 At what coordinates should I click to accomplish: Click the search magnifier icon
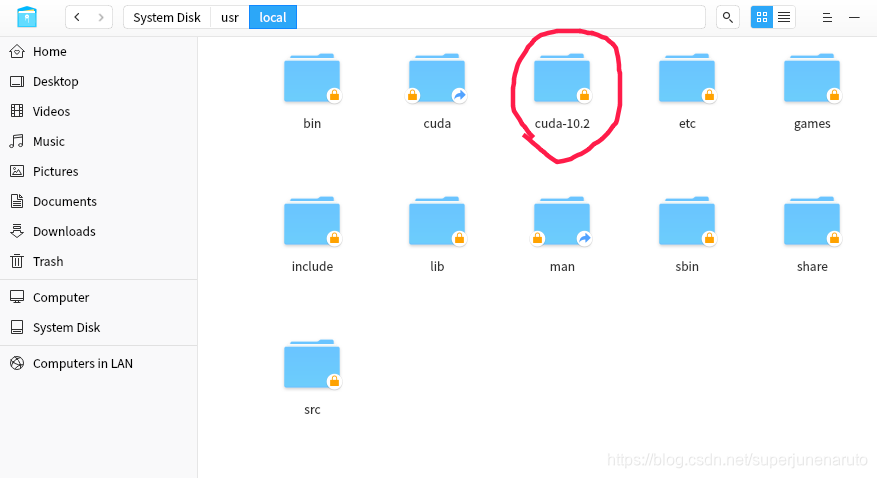(x=728, y=17)
